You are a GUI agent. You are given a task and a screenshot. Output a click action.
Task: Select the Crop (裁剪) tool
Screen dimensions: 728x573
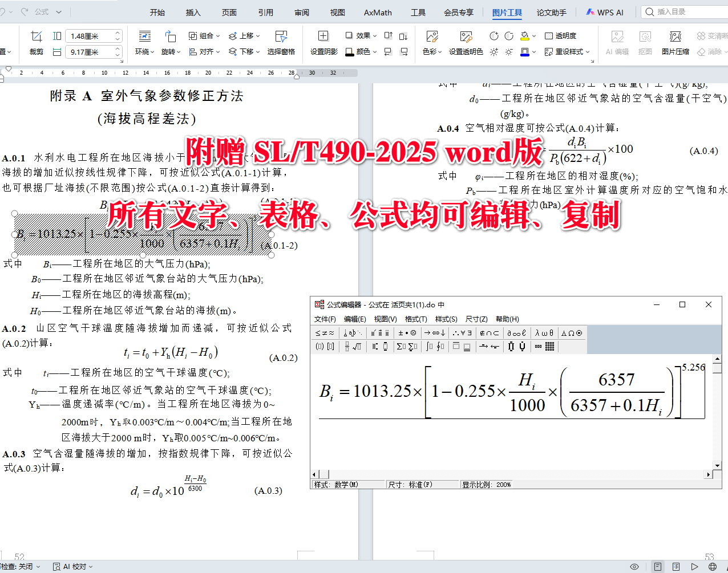(x=37, y=43)
